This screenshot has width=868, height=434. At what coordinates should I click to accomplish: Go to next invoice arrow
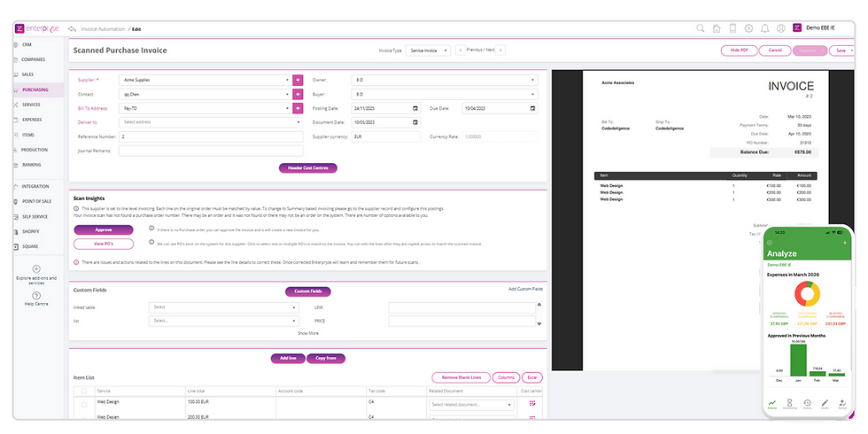[x=500, y=50]
